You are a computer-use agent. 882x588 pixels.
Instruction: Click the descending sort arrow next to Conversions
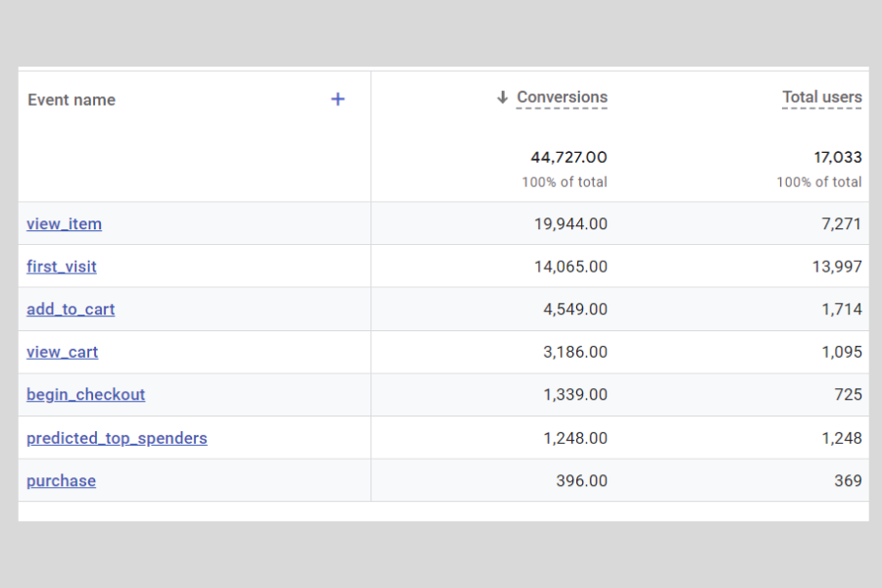click(x=503, y=97)
